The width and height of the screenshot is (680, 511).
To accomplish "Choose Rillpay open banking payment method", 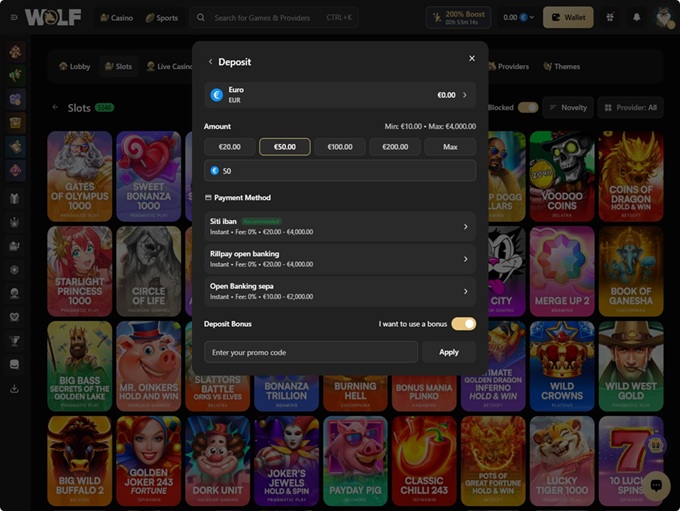I will 340,259.
